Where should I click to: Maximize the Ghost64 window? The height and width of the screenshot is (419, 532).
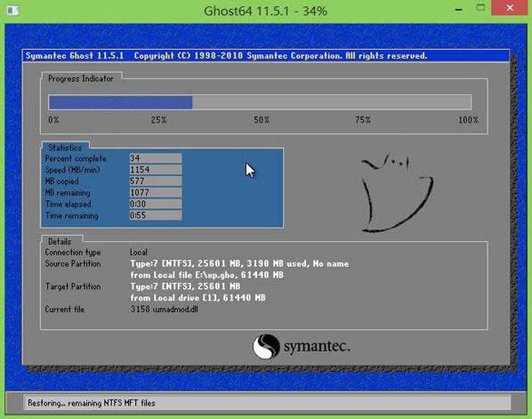pos(480,8)
